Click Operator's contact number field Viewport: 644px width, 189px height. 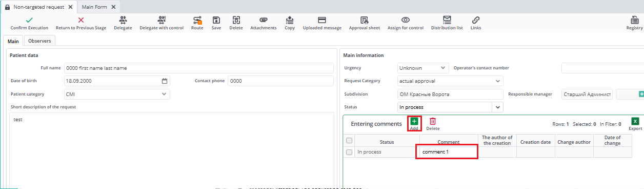point(602,68)
